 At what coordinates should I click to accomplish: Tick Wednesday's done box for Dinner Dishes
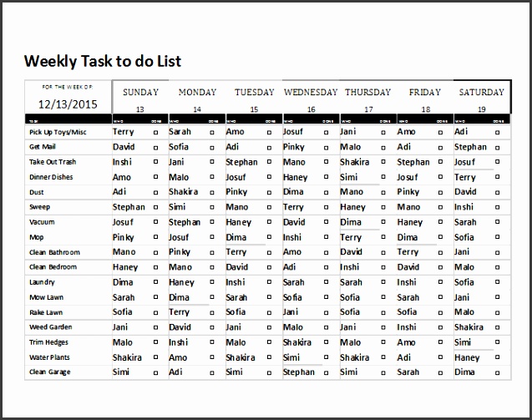[x=326, y=177]
